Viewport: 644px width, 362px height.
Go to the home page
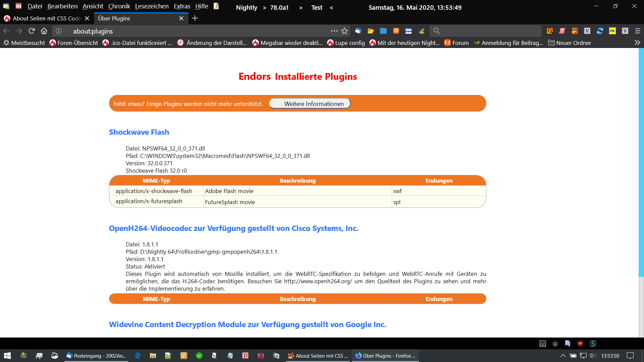tap(44, 31)
